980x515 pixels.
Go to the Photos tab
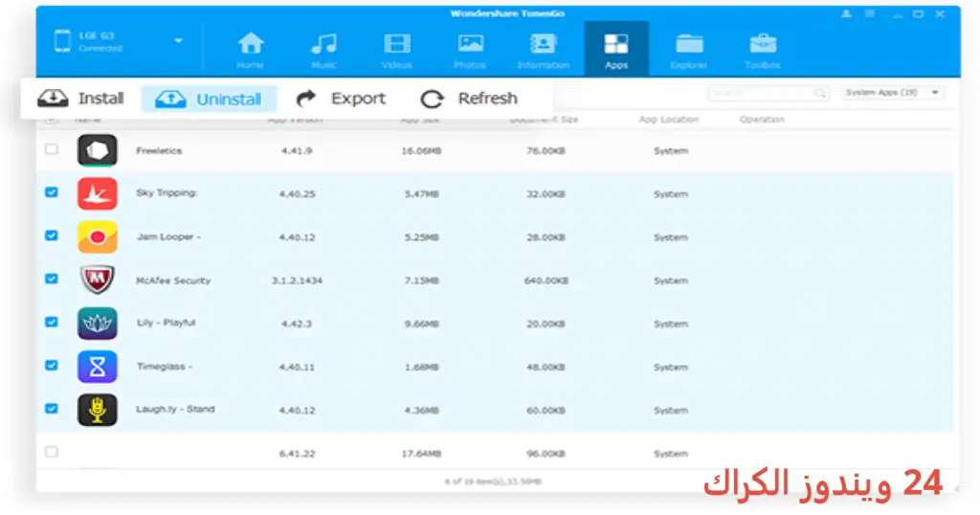pos(470,50)
